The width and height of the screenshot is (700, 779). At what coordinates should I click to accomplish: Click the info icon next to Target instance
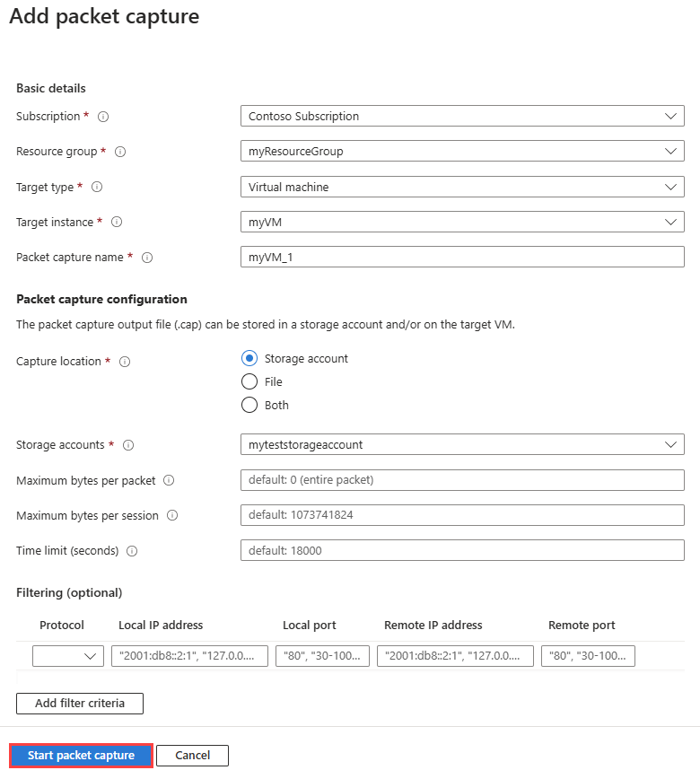click(x=117, y=222)
